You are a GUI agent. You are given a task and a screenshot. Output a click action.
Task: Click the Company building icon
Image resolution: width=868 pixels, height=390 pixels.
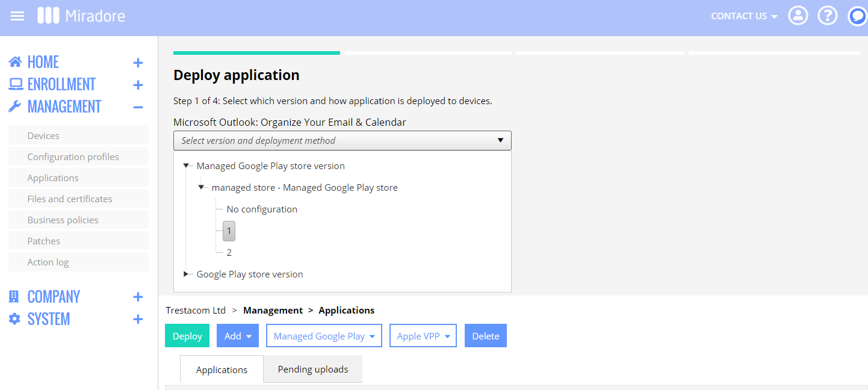tap(14, 297)
